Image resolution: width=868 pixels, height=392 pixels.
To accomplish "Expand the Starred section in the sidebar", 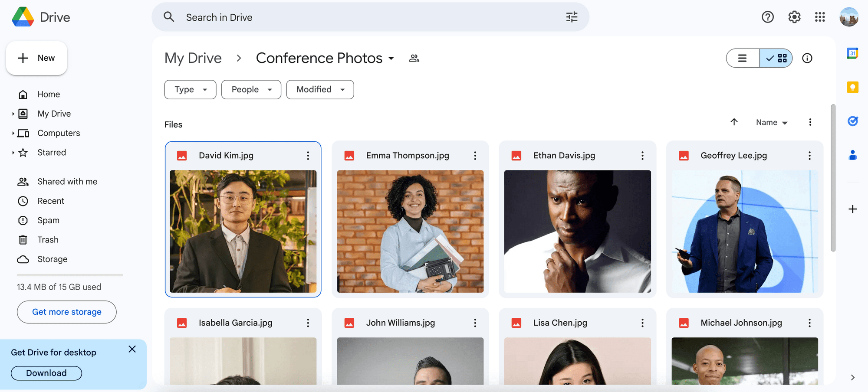I will [13, 152].
